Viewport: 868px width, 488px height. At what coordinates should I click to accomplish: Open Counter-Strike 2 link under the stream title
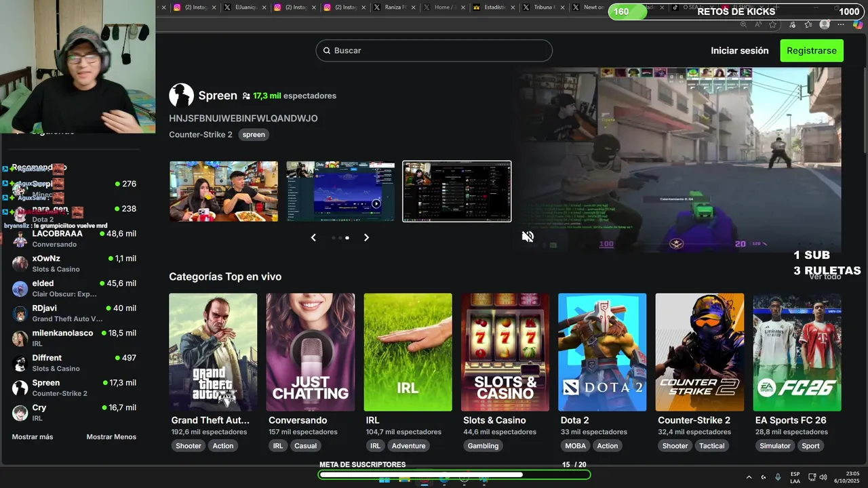tap(201, 134)
